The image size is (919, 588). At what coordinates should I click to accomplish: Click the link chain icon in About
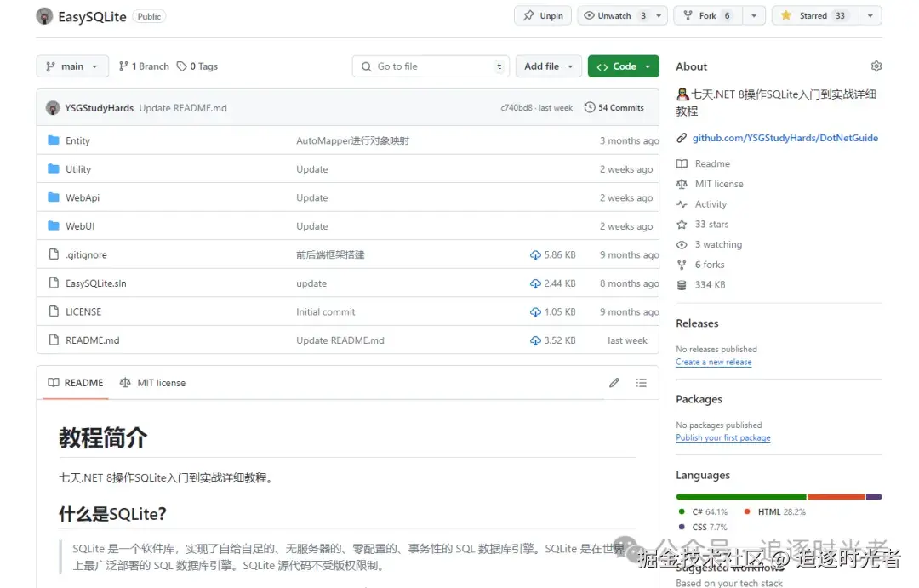click(681, 138)
